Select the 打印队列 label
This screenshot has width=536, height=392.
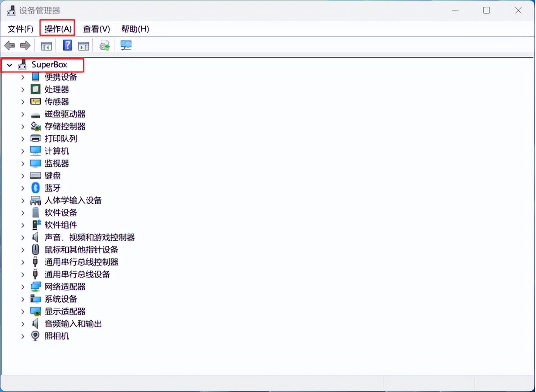pyautogui.click(x=61, y=139)
